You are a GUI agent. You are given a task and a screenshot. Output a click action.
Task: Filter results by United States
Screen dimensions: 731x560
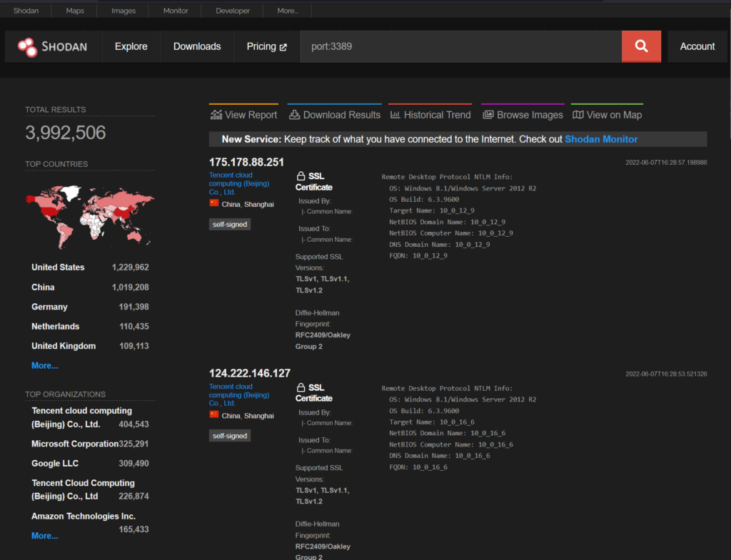coord(58,268)
